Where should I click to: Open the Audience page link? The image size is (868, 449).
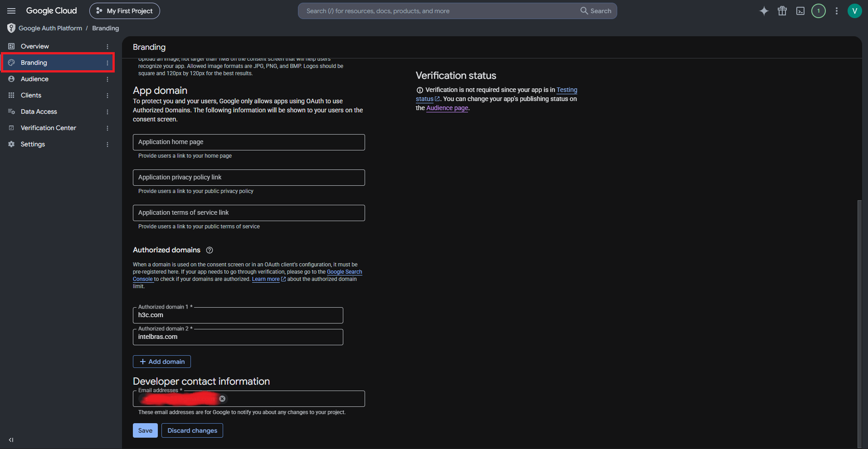tap(447, 108)
